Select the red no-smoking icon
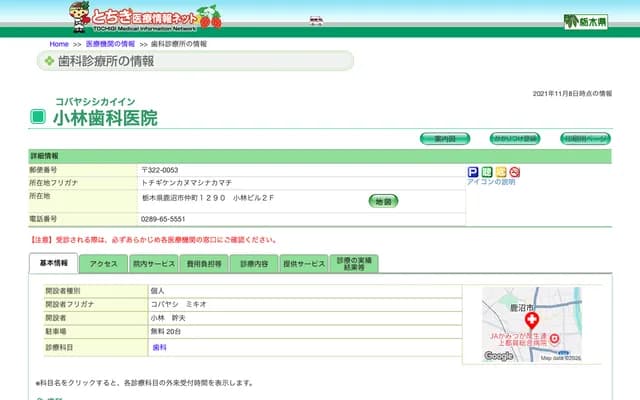640x400 pixels. 515,172
